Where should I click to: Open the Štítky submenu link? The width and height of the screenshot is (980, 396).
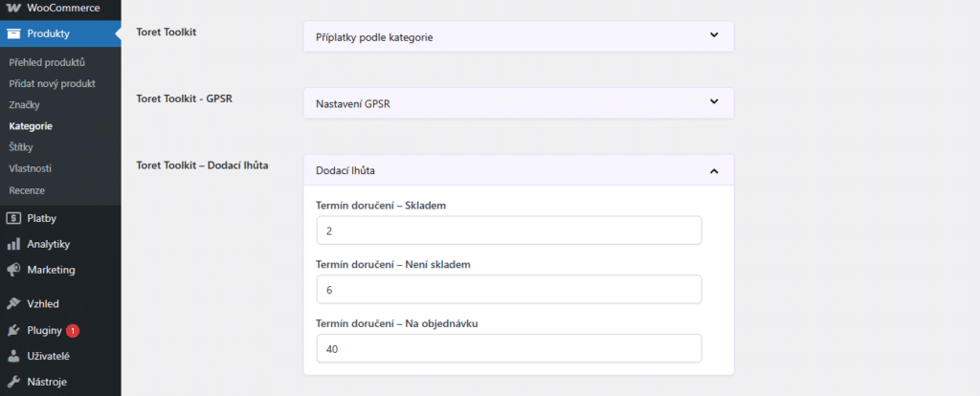tap(21, 147)
